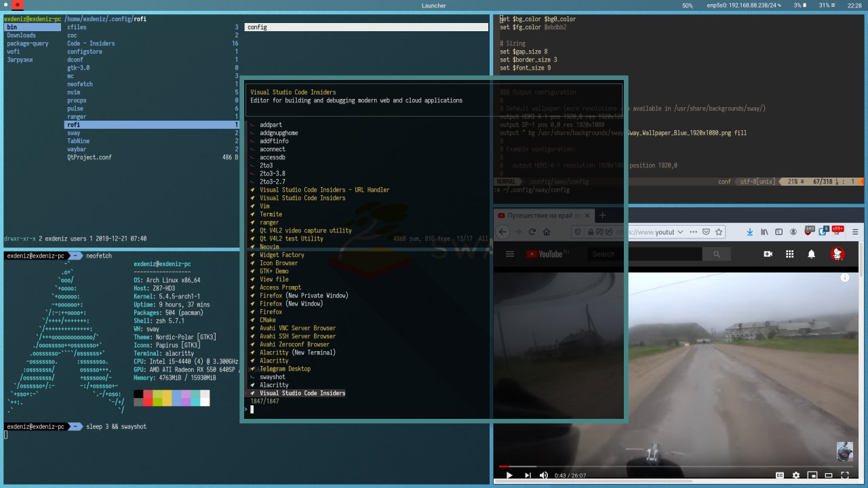Screen dimensions: 868x488
Task: Select swayshot entry in rofi launcher
Action: [272, 377]
